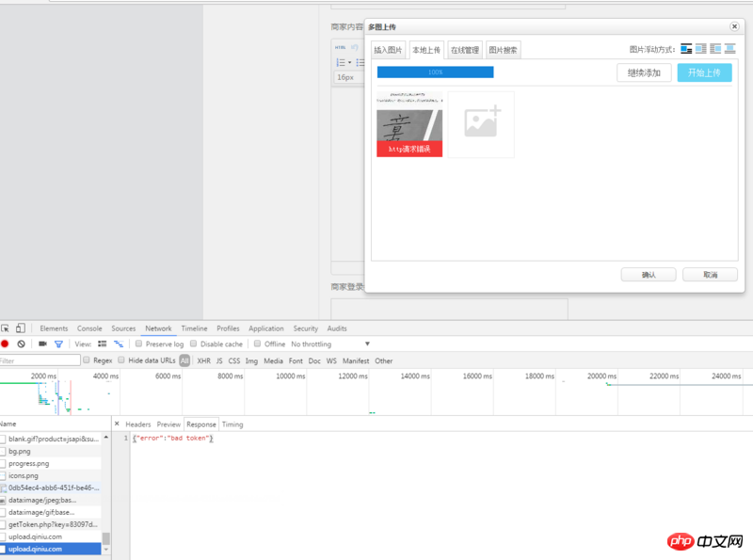The width and height of the screenshot is (753, 560).
Task: Select the first image float mode icon
Action: click(686, 49)
